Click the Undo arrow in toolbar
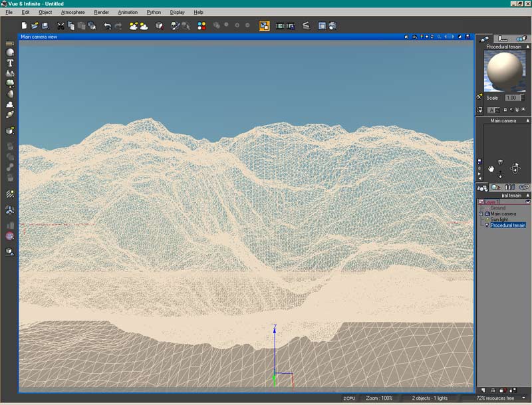The height and width of the screenshot is (405, 532). coord(107,26)
